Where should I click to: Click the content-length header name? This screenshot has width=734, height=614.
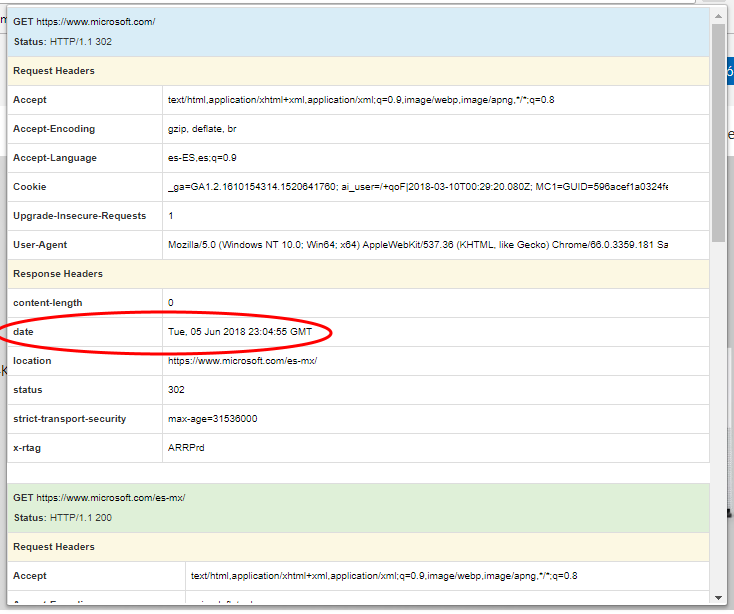pyautogui.click(x=48, y=303)
